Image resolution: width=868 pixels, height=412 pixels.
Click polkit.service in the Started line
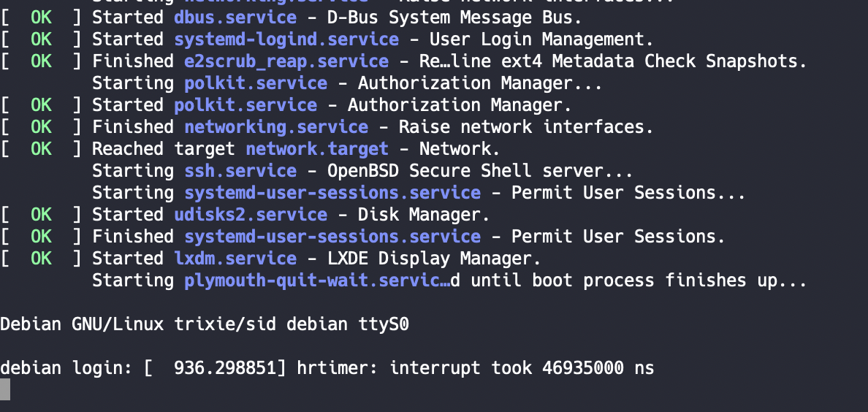coord(245,105)
